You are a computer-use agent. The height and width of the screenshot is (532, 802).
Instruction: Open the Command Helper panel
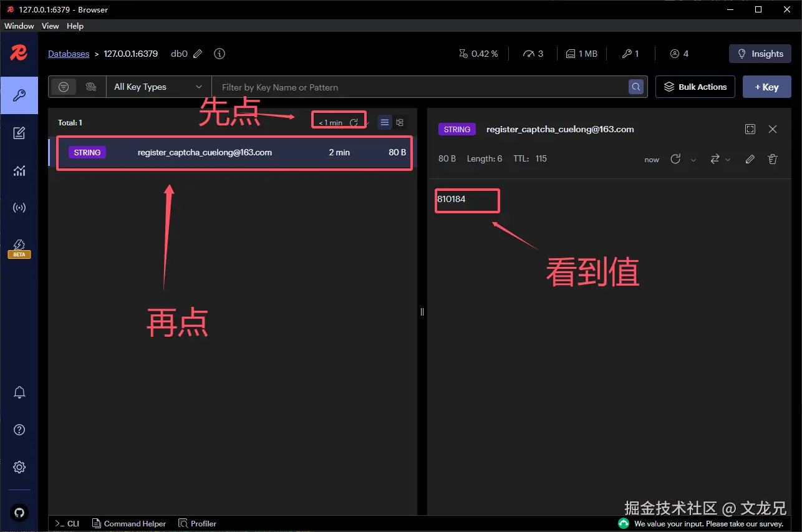pyautogui.click(x=129, y=524)
